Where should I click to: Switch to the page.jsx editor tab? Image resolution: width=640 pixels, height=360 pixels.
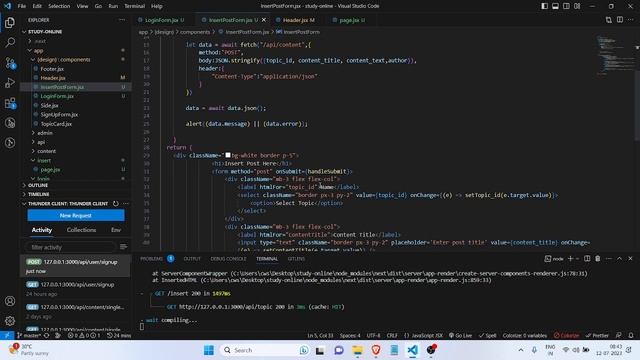[x=350, y=20]
